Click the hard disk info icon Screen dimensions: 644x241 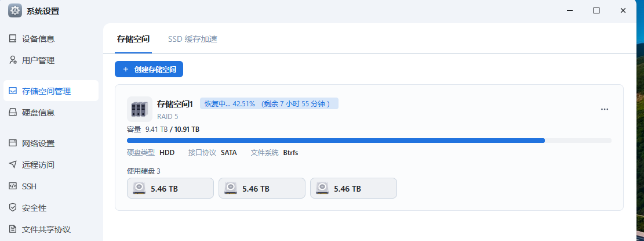(x=13, y=113)
